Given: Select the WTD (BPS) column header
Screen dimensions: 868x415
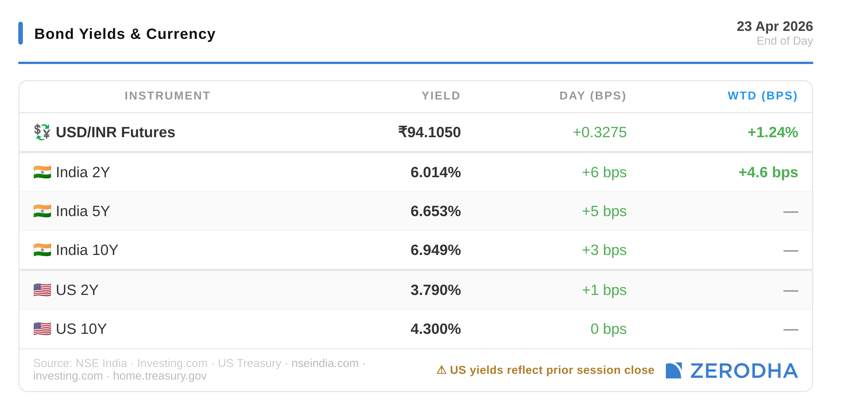Looking at the screenshot, I should coord(763,96).
